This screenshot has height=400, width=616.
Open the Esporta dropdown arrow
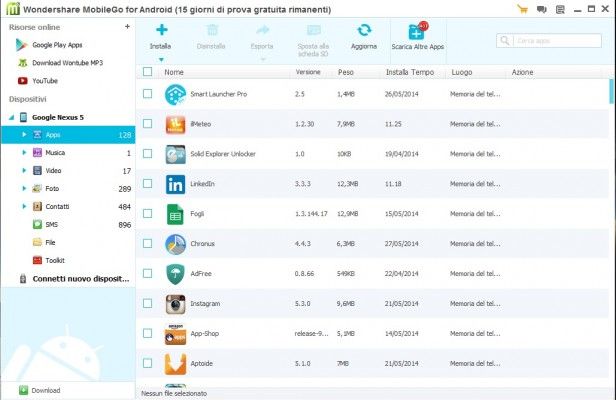point(263,60)
